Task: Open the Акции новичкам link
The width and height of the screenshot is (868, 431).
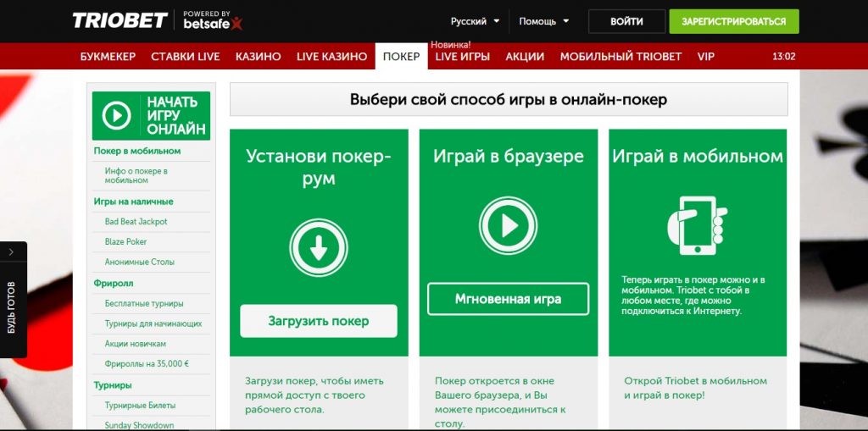Action: [135, 344]
